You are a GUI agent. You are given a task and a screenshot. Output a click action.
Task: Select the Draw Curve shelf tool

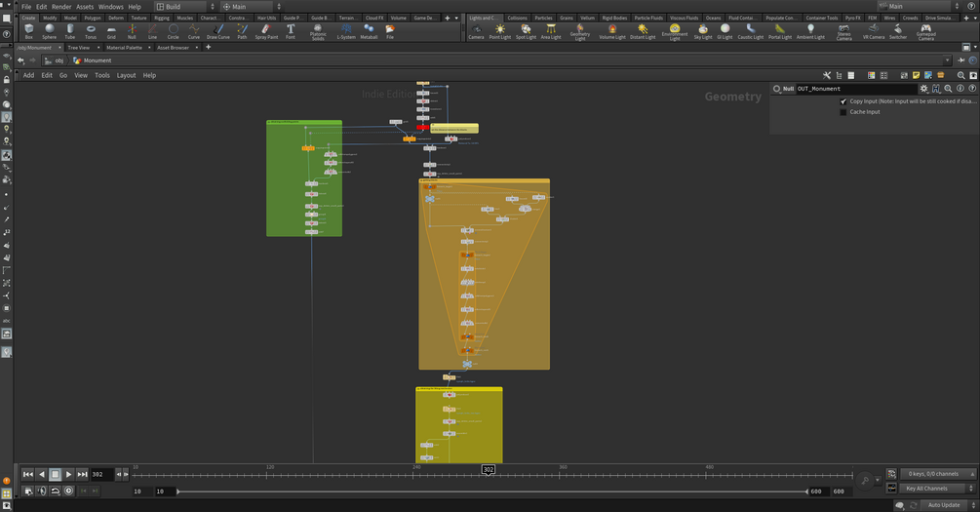tap(218, 32)
